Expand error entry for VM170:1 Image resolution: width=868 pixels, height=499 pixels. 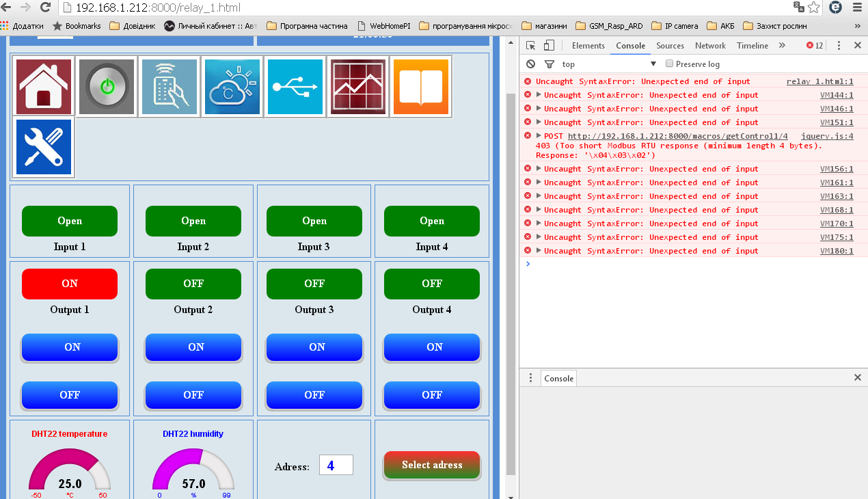[539, 224]
